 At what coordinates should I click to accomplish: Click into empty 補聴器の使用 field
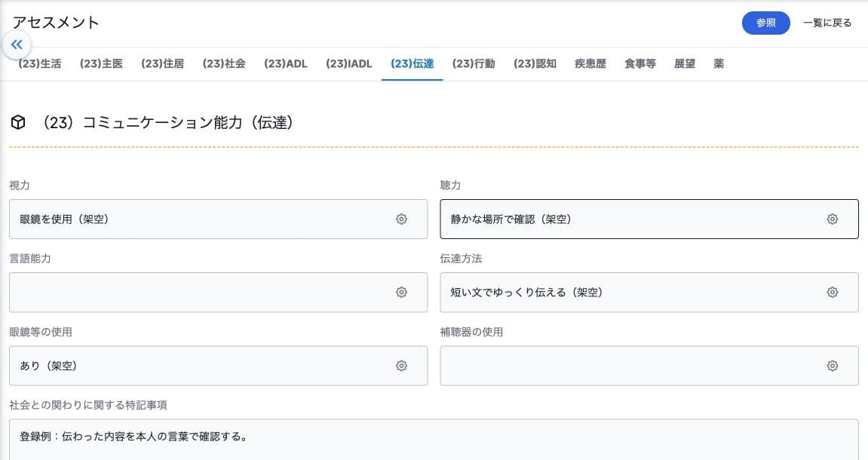(649, 366)
